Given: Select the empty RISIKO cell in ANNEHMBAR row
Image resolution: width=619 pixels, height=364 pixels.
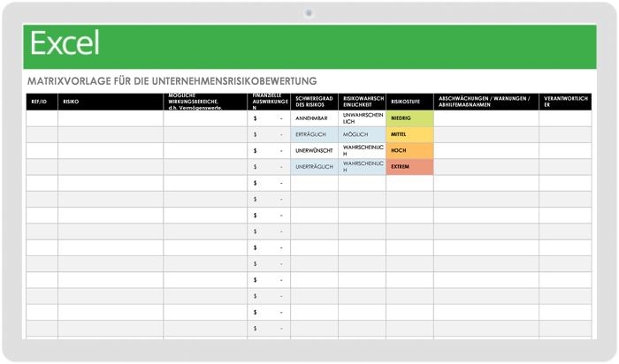Looking at the screenshot, I should (111, 118).
